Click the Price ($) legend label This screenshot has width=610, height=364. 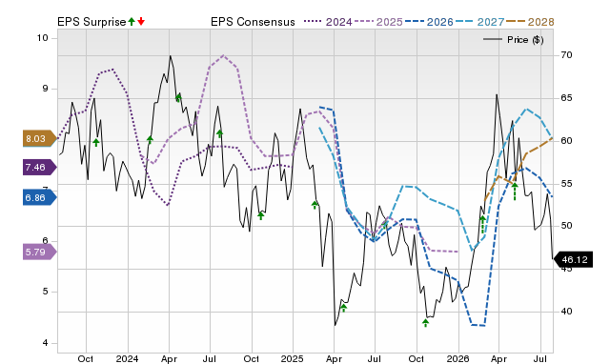coord(525,40)
